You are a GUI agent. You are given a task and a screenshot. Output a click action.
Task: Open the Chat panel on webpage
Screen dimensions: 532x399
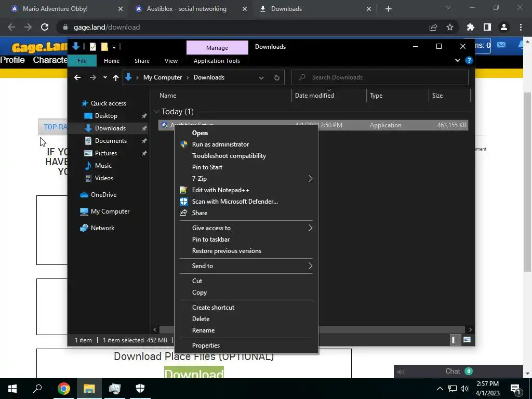click(458, 371)
